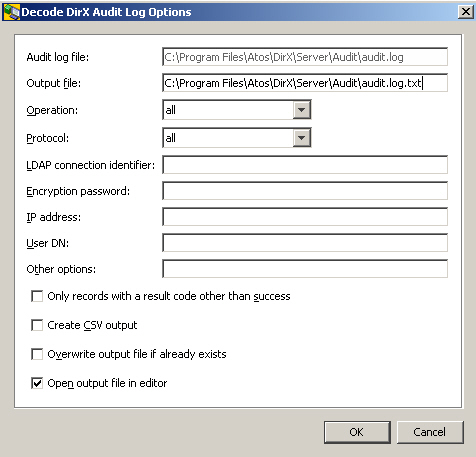Screen dimensions: 476x457
Task: Focus the Other options text field
Action: click(x=305, y=269)
